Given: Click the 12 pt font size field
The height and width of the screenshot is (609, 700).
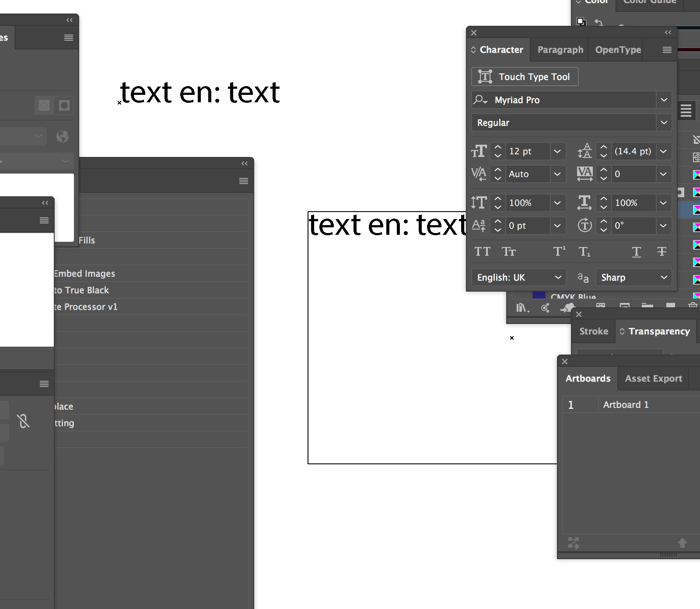Looking at the screenshot, I should pos(528,151).
